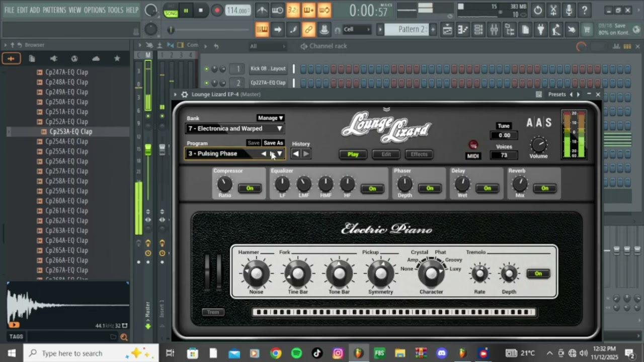
Task: Toggle the metronome icon
Action: 262,11
